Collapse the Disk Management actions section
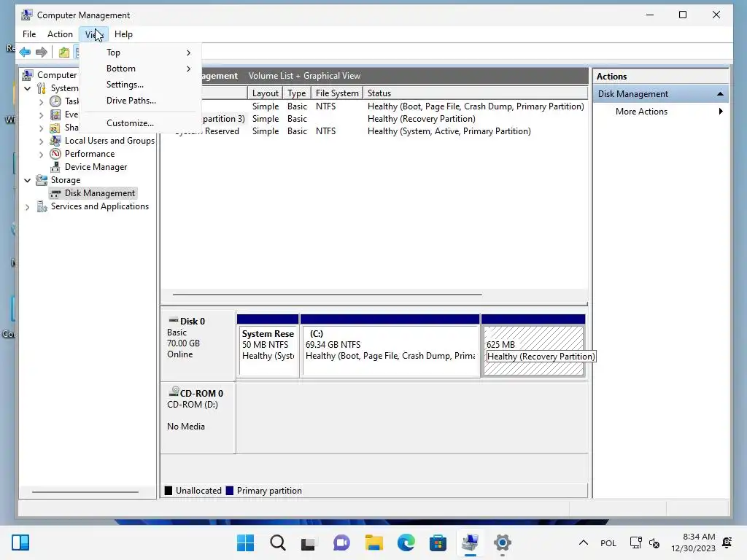The image size is (747, 560). click(720, 94)
